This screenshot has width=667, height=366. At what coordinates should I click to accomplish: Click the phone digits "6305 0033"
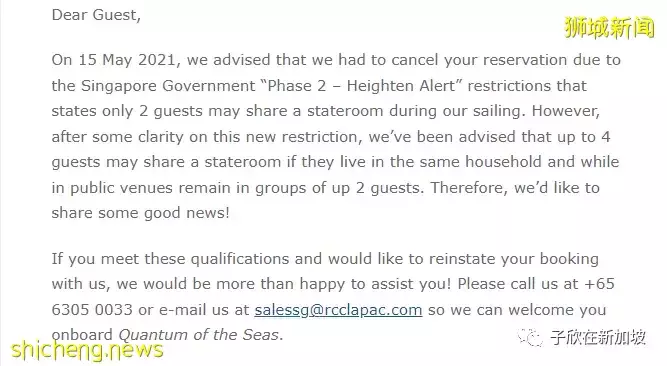92,310
